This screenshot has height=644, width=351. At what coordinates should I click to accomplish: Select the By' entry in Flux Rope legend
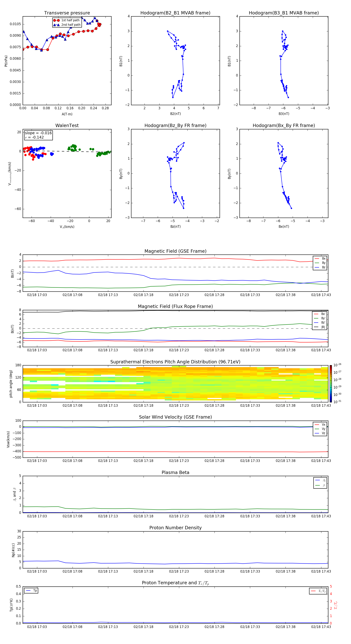click(320, 318)
